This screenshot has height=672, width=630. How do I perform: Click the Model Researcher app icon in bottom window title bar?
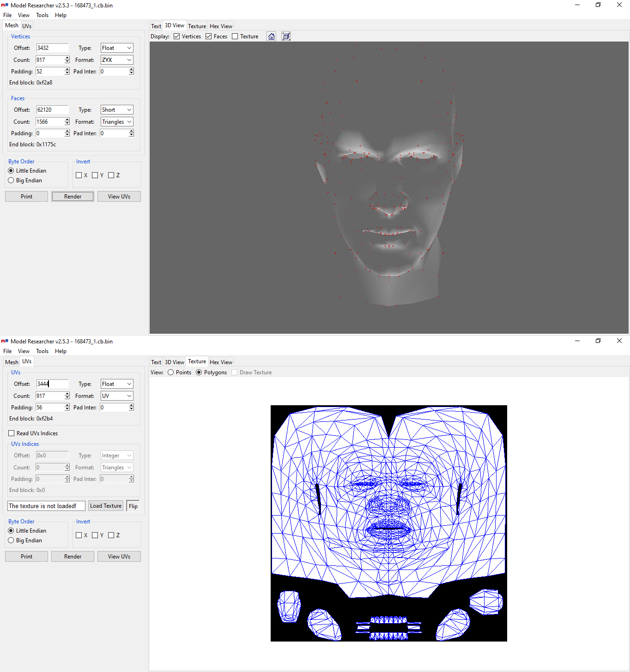click(x=5, y=341)
